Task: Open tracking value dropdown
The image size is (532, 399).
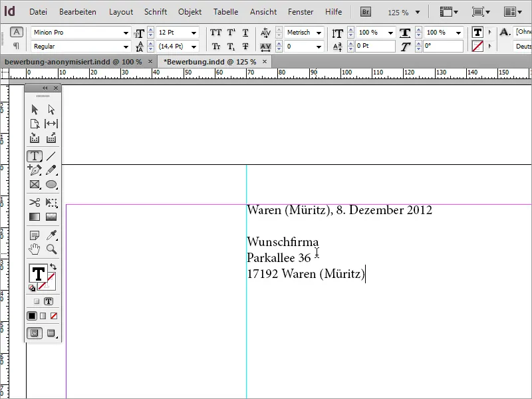Action: (319, 47)
